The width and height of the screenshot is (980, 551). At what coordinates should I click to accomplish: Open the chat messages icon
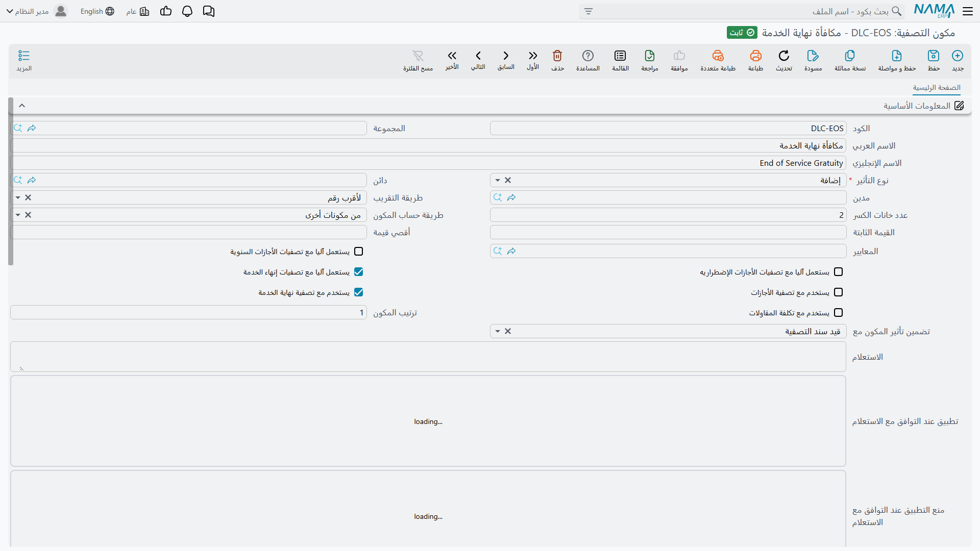(x=209, y=11)
